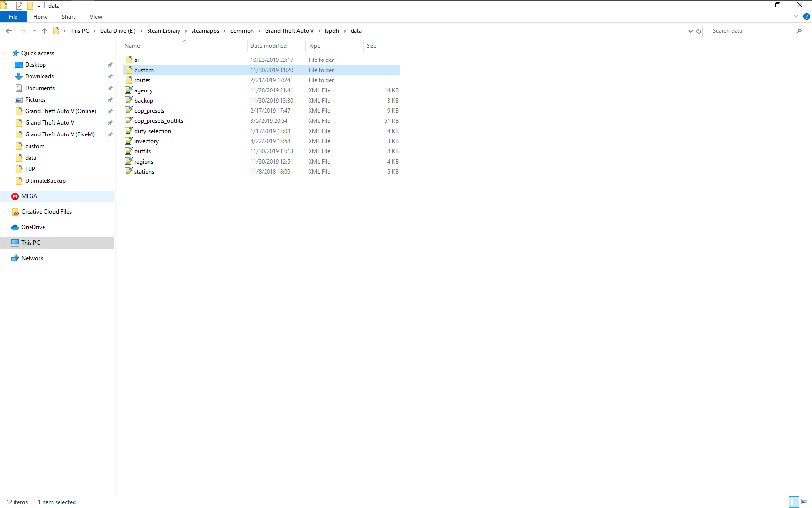Switch to large icons view in status bar

pyautogui.click(x=805, y=502)
